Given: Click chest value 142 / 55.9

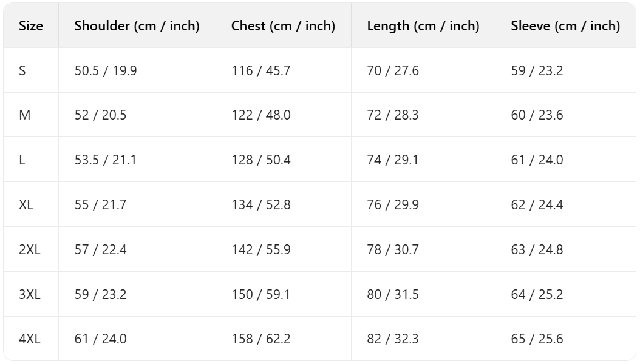Looking at the screenshot, I should point(260,250).
